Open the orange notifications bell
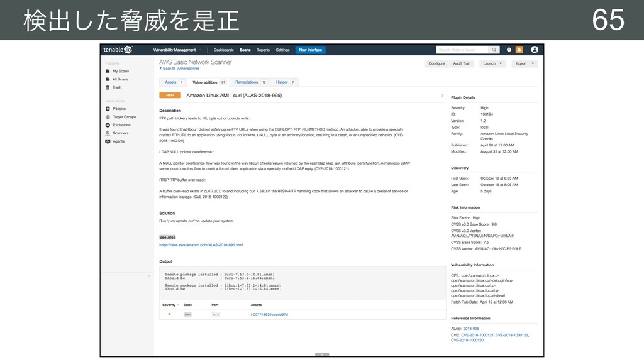This screenshot has height=362, width=644. coord(519,50)
